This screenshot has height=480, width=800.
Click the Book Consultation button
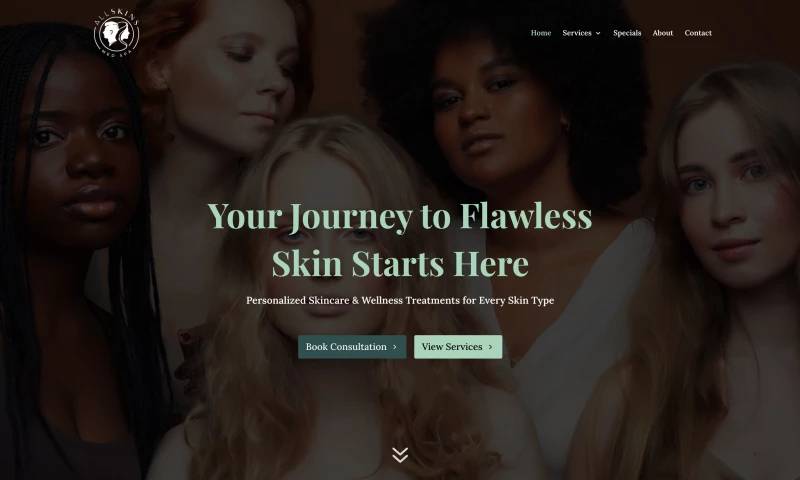tap(352, 347)
